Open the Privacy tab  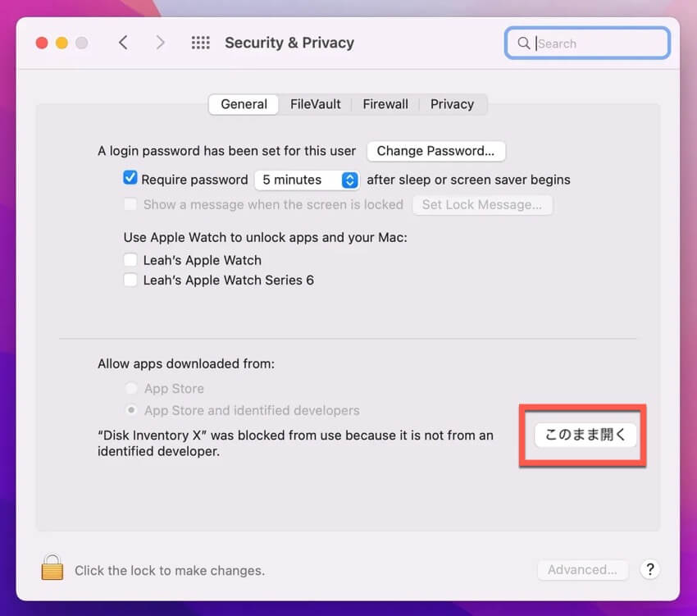452,104
